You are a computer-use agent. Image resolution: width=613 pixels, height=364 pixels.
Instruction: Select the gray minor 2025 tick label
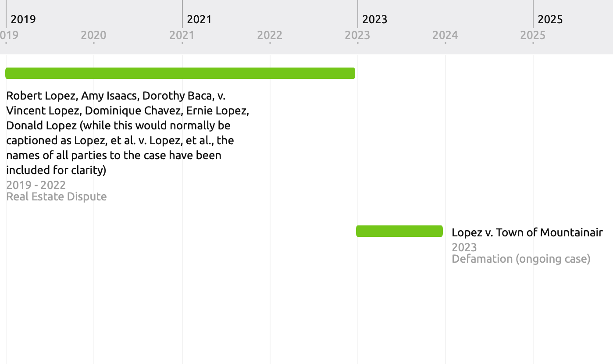click(533, 35)
